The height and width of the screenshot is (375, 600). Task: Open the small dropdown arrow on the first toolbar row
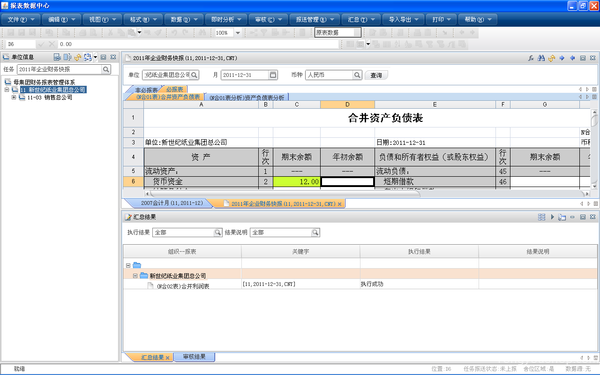[x=139, y=32]
